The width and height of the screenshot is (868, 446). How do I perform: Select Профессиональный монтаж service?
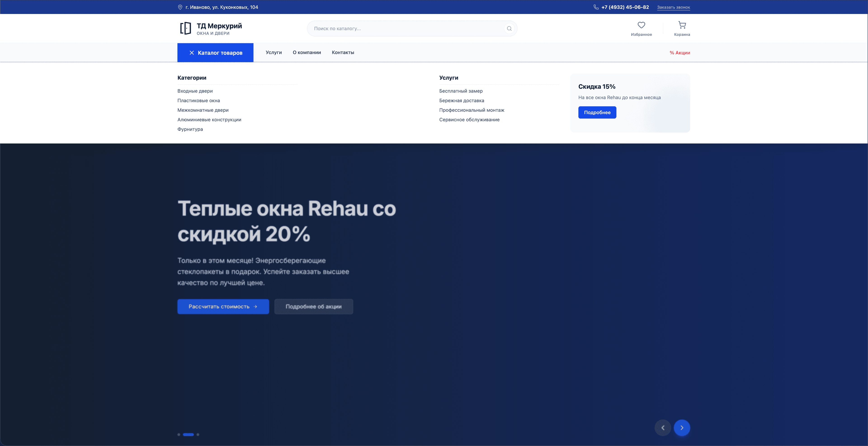coord(472,110)
